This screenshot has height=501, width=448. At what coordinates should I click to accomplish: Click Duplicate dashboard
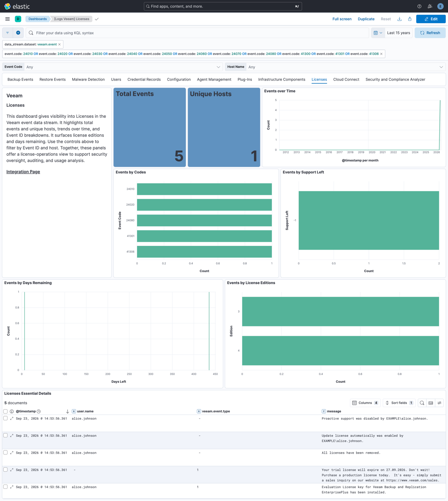(366, 19)
